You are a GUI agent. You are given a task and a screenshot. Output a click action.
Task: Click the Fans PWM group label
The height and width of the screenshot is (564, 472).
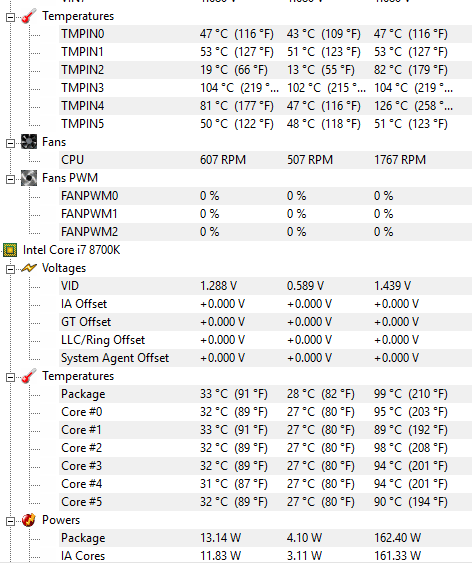pos(70,178)
